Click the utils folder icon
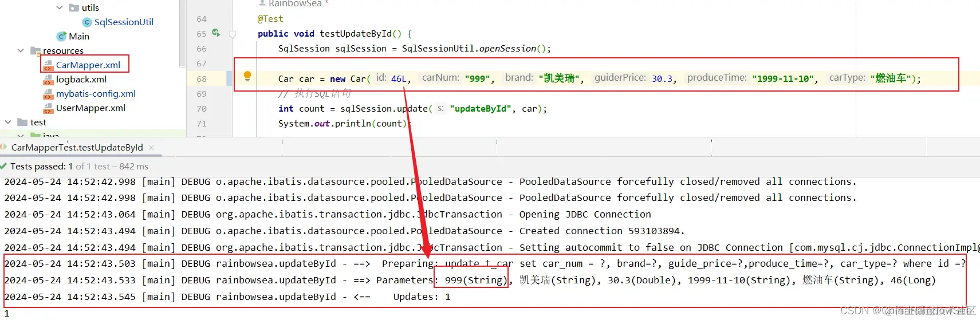Image resolution: width=980 pixels, height=320 pixels. pos(73,7)
